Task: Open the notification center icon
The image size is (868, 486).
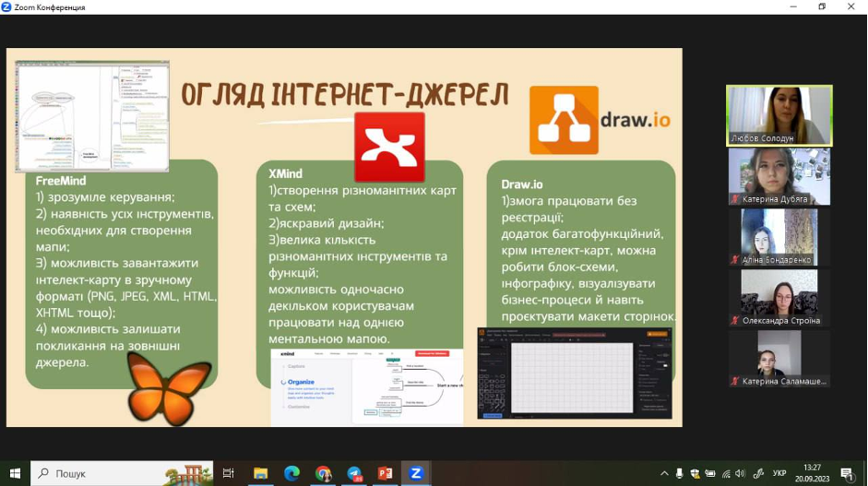Action: tap(846, 473)
